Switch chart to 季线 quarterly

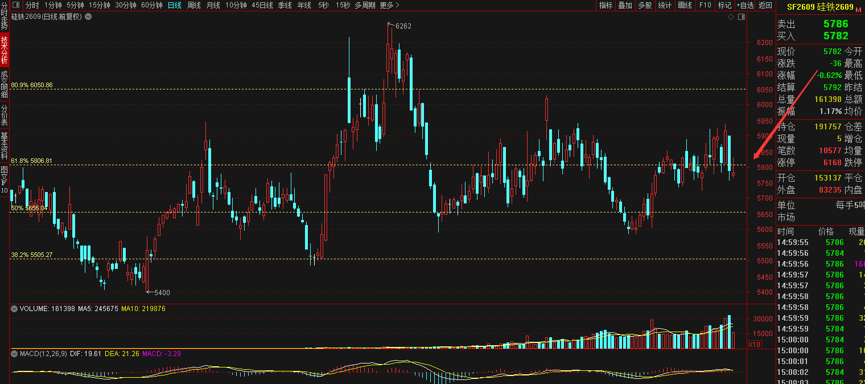pos(285,5)
